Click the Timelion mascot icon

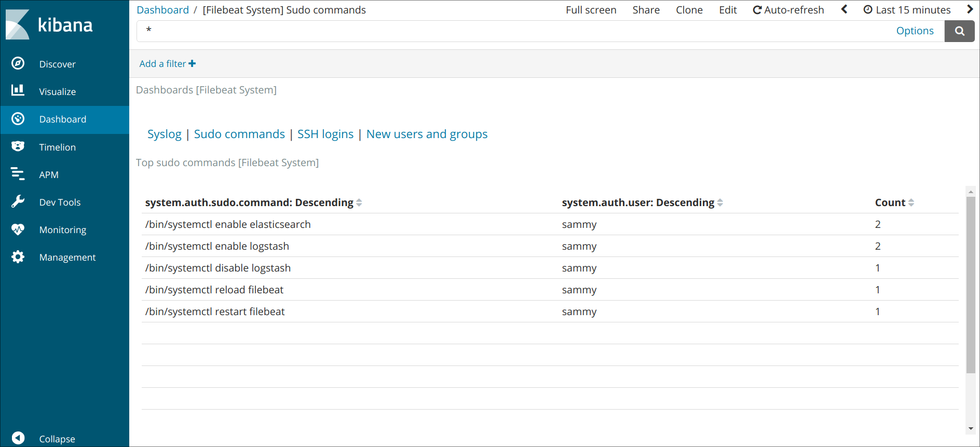pos(18,146)
